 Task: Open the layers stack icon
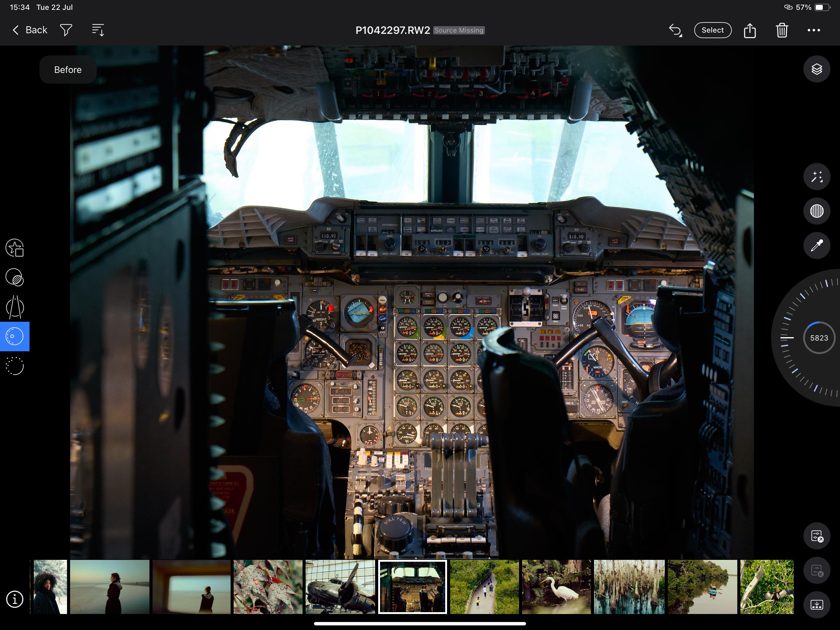tap(816, 69)
